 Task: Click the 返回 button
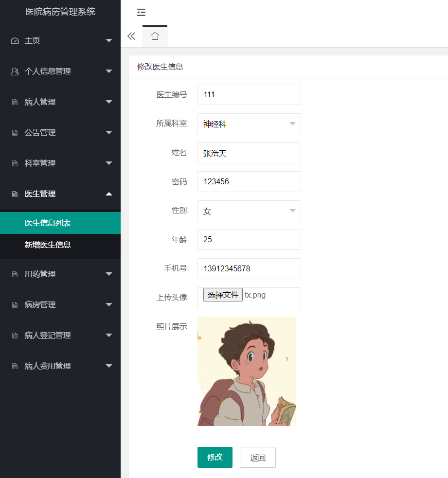click(x=258, y=457)
